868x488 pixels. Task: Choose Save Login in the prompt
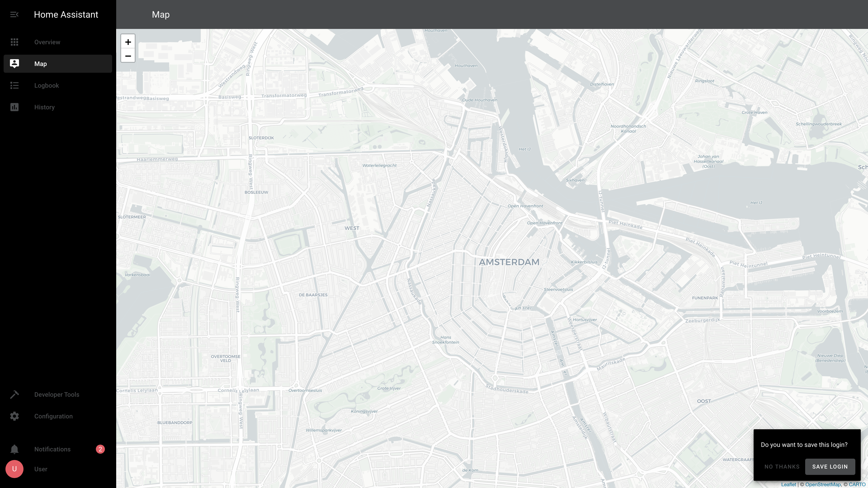pyautogui.click(x=830, y=467)
